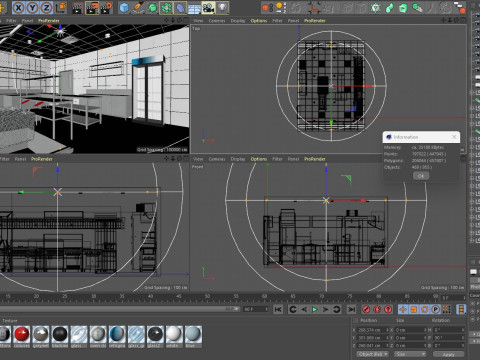The width and height of the screenshot is (480, 360).
Task: Close the Information dialog
Action: [x=454, y=137]
